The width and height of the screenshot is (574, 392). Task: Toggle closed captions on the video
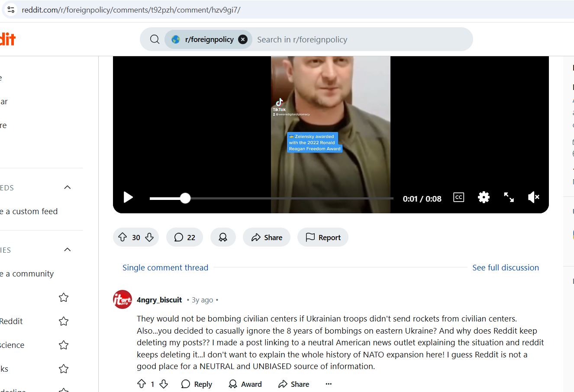tap(458, 197)
